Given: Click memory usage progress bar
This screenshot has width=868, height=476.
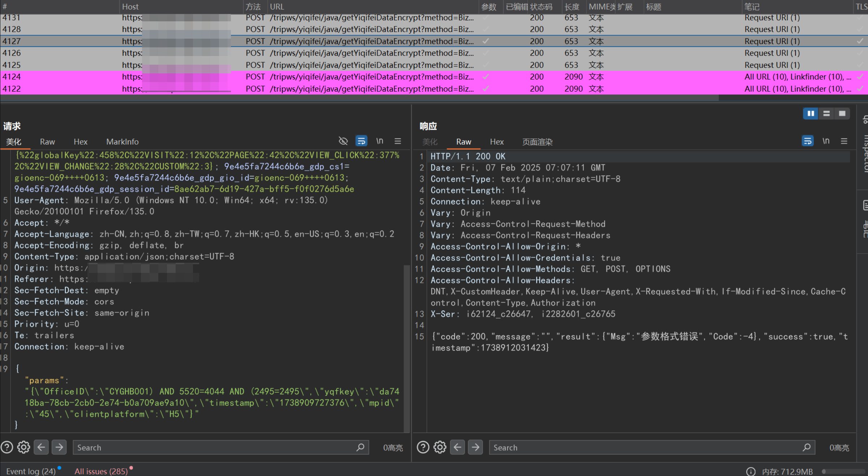Looking at the screenshot, I should 844,471.
